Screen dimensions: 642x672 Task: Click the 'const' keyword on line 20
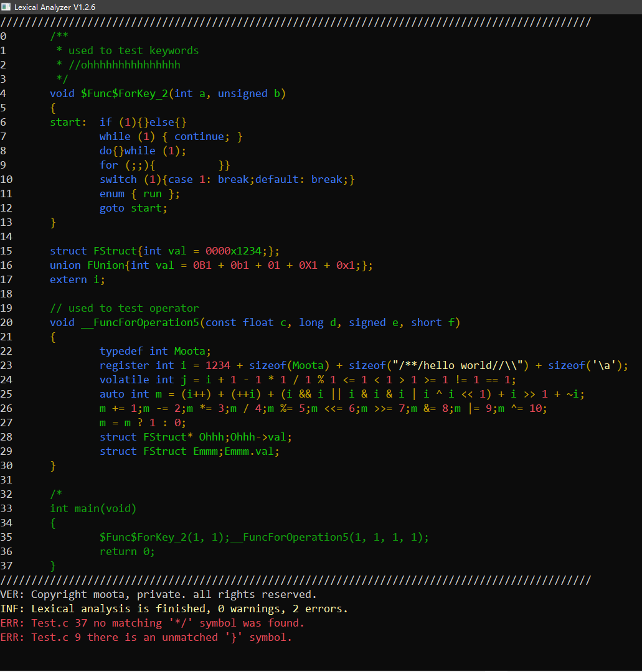(x=221, y=322)
